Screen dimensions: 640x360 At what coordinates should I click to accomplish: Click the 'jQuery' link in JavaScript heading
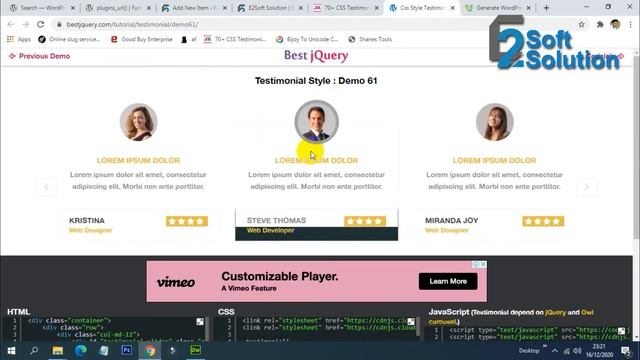556,312
